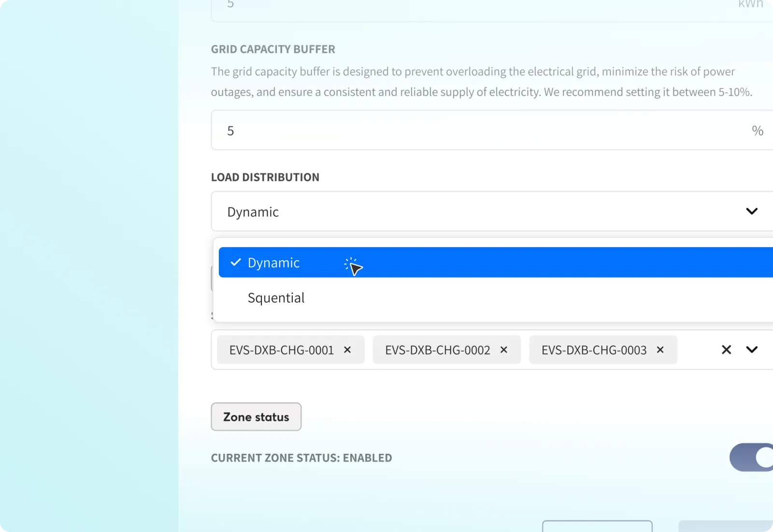Click the checkmark beside the Dynamic option
773x532 pixels.
(236, 263)
